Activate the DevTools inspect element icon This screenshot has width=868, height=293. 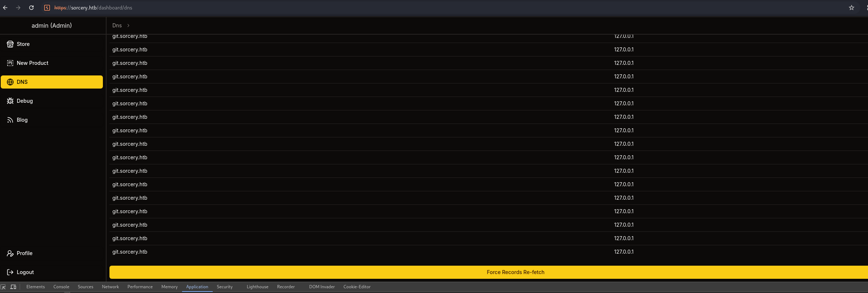coord(3,287)
